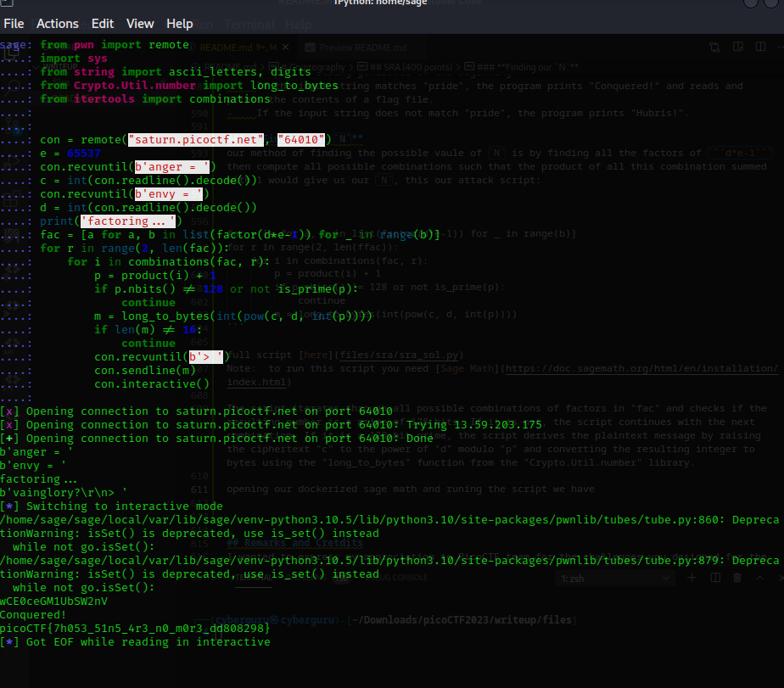Click the split terminal icon
Screen dimensions: 784x688
(715, 578)
